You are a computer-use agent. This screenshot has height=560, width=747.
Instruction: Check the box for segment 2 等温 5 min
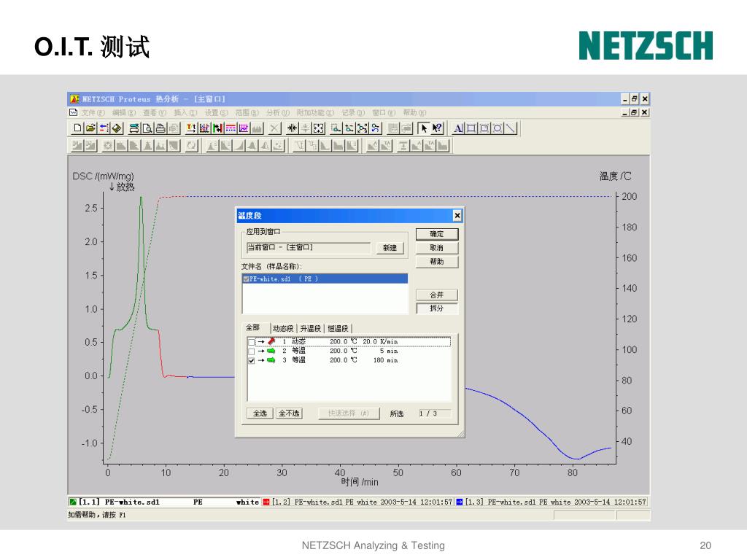tap(251, 351)
